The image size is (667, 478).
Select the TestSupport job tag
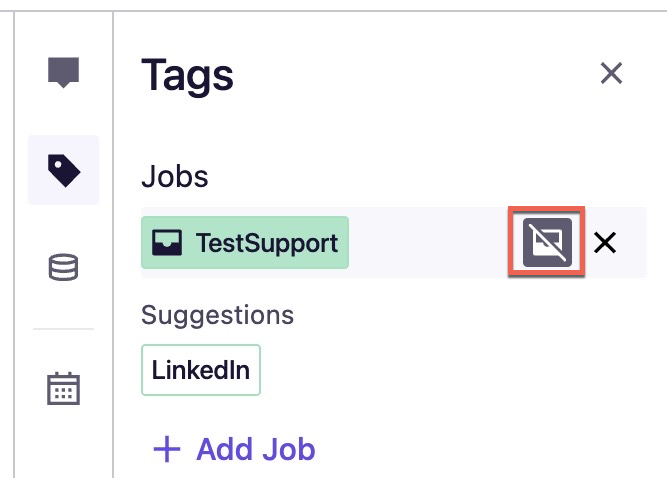(x=245, y=242)
